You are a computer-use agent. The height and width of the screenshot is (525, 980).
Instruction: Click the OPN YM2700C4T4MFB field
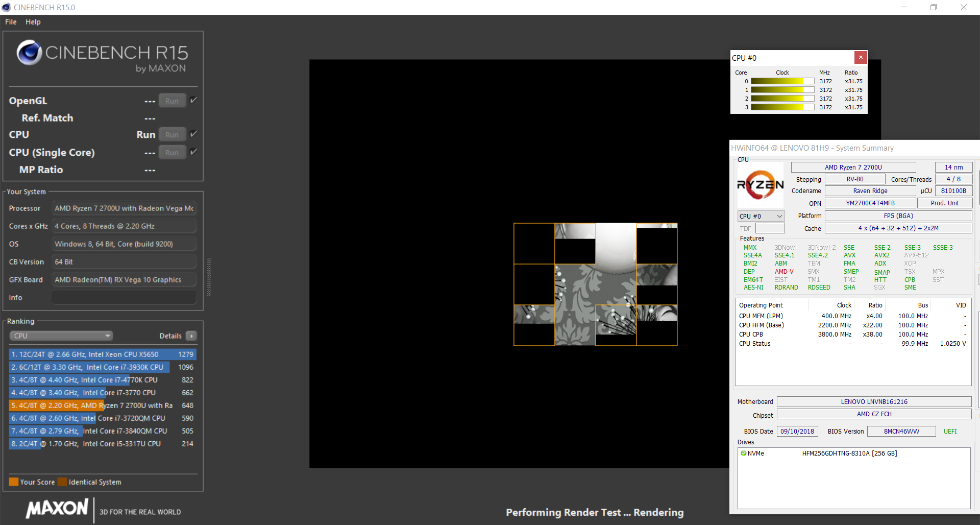tap(870, 203)
